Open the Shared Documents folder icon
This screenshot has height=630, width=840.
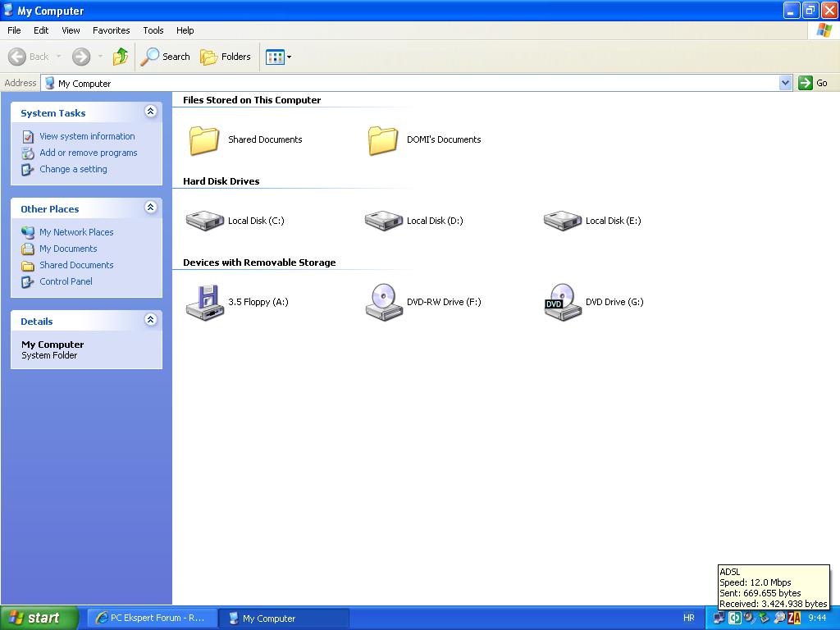point(204,140)
